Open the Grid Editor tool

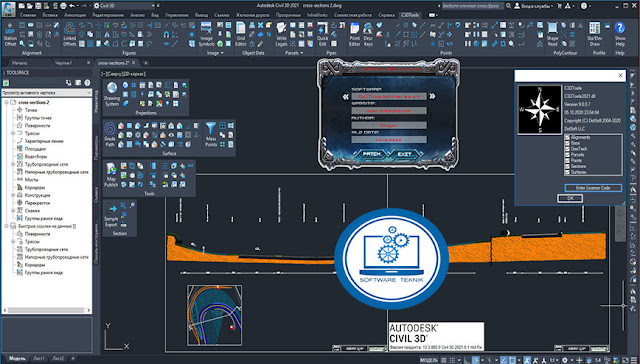tap(241, 34)
